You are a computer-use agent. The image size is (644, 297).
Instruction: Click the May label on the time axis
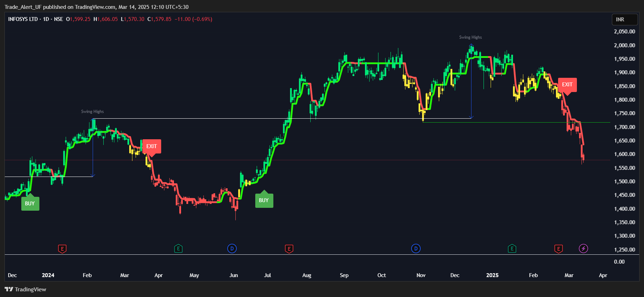(x=194, y=275)
